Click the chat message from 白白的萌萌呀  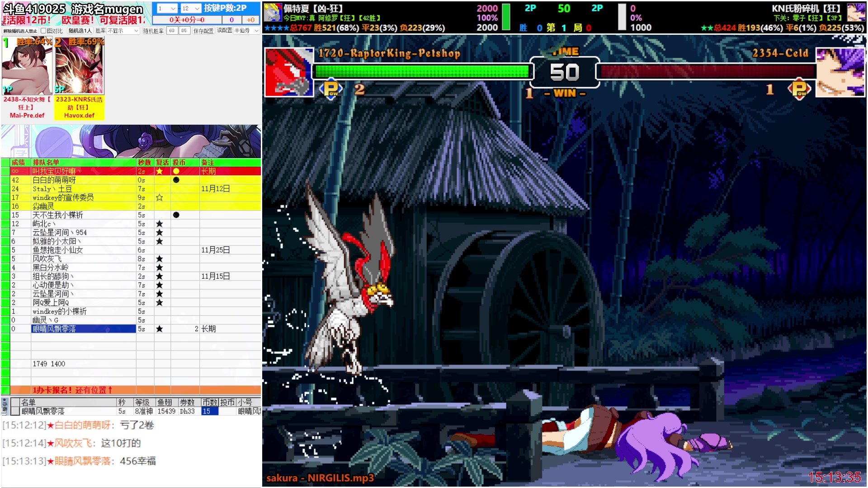click(78, 425)
